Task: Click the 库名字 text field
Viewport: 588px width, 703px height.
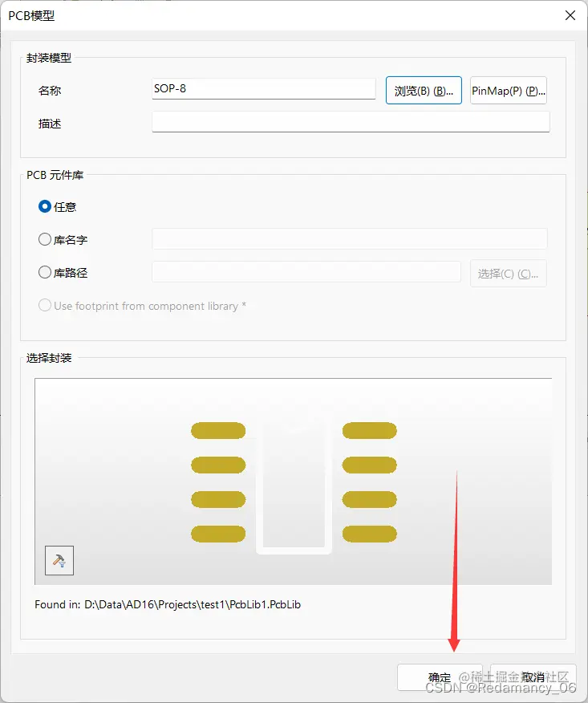Action: click(x=350, y=238)
